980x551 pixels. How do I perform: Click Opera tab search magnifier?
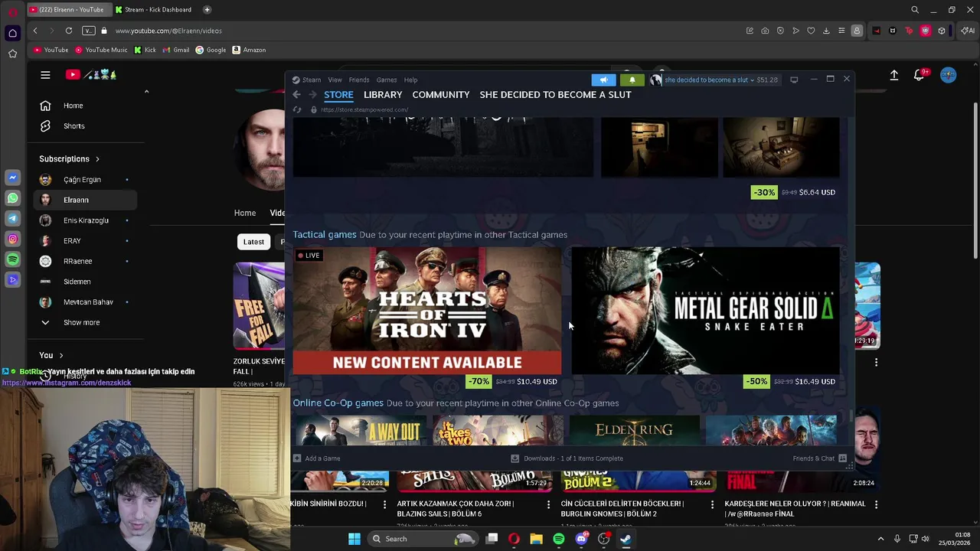point(915,10)
